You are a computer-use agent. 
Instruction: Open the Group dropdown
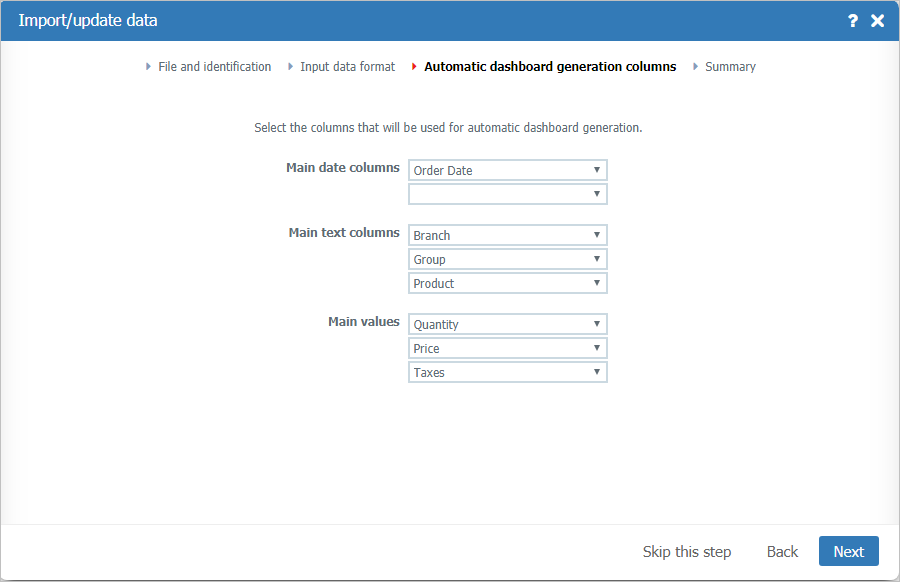pos(507,259)
